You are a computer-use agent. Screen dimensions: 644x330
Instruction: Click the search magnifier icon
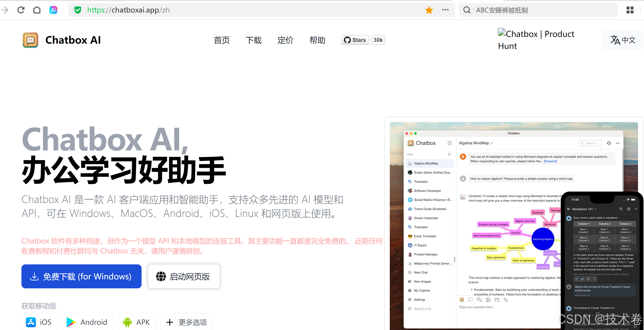point(467,10)
